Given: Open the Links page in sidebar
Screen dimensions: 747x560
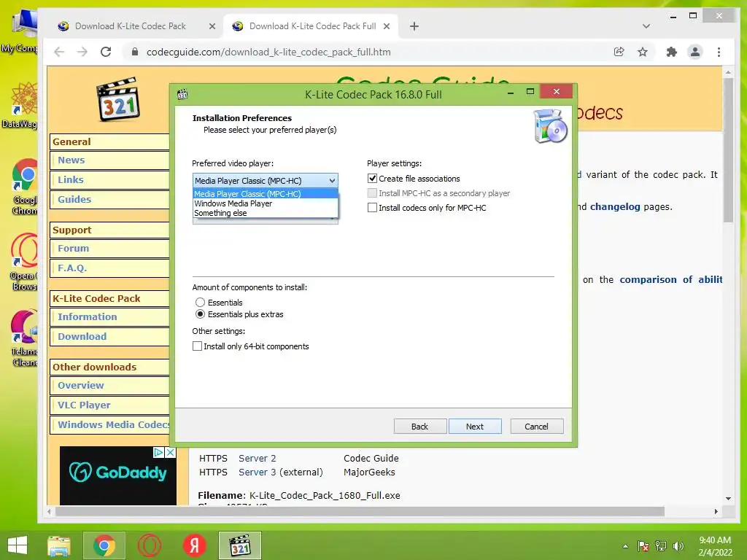Looking at the screenshot, I should pos(71,179).
